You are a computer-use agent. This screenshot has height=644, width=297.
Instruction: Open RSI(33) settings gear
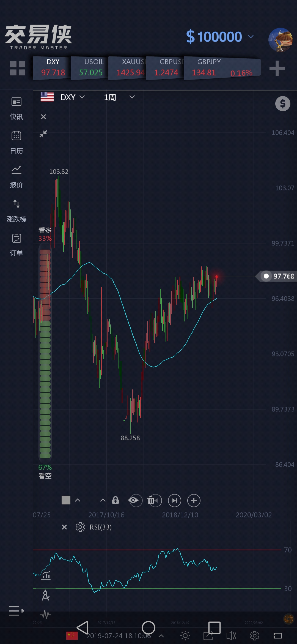pos(80,527)
